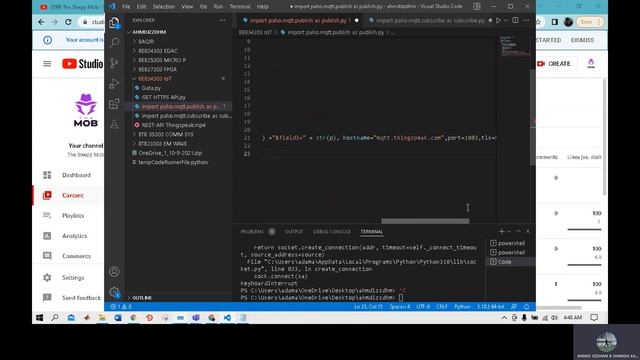Open the File menu
640x360 pixels.
point(126,7)
